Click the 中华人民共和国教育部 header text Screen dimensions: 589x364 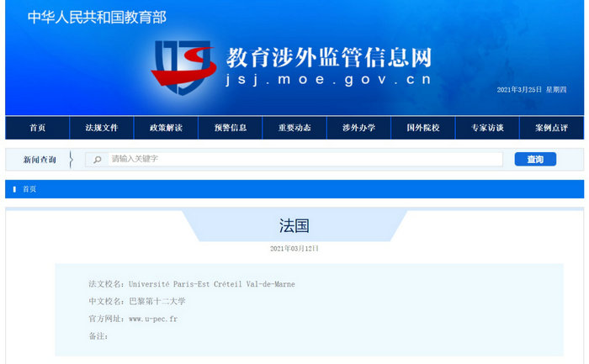pyautogui.click(x=97, y=18)
